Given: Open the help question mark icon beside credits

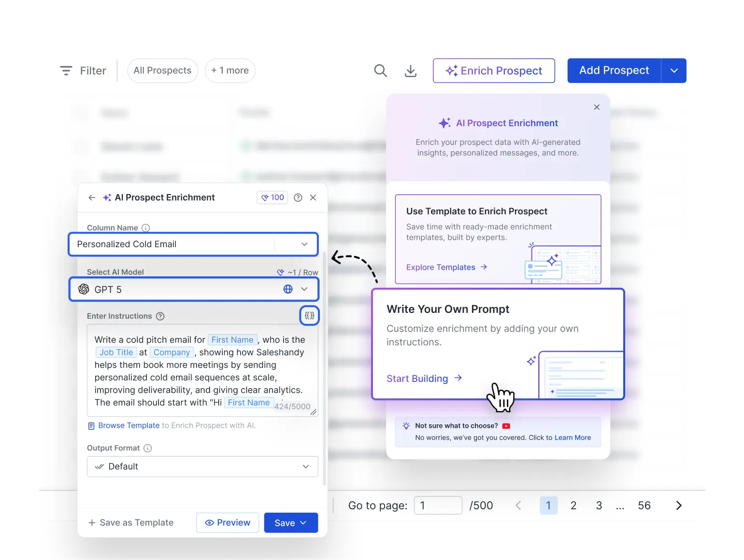Looking at the screenshot, I should (298, 197).
